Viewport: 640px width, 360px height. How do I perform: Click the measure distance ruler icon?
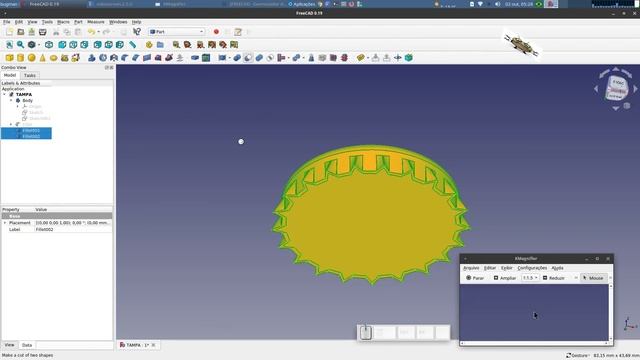[133, 44]
